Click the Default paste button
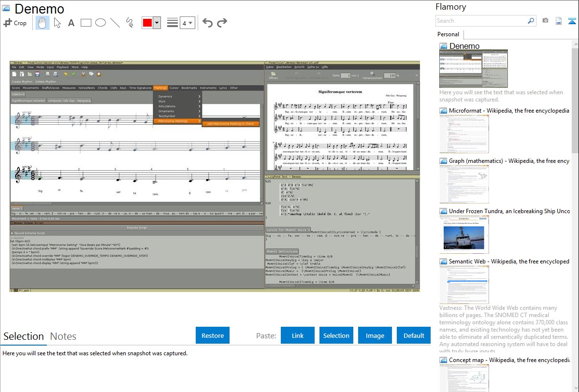This screenshot has width=579, height=392. 414,335
